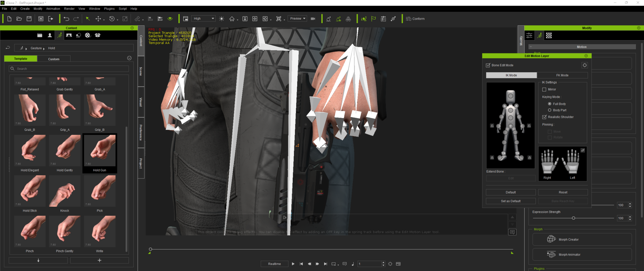Screen dimensions: 644x271
Task: Click the add plus button below content list
Action: 99,260
